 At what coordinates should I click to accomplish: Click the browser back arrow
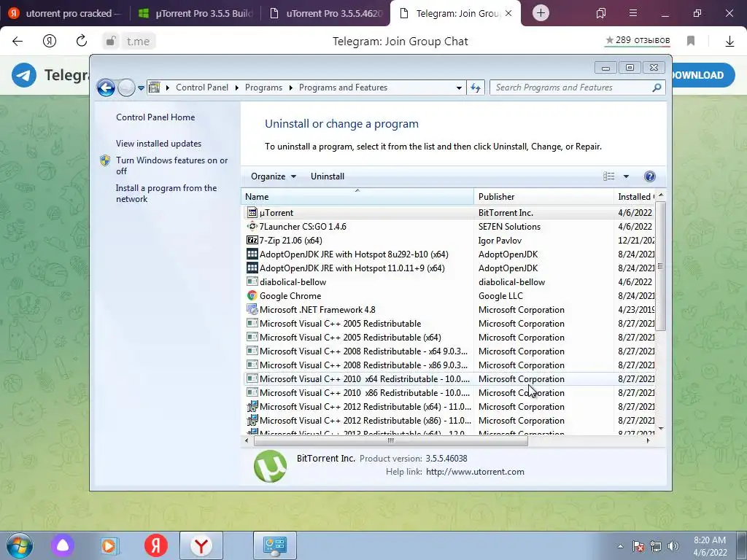point(18,42)
